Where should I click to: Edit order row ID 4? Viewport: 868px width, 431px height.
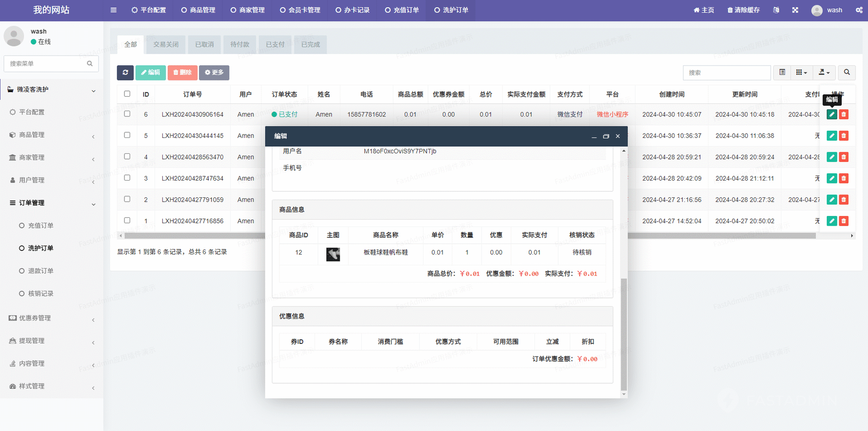pos(832,157)
